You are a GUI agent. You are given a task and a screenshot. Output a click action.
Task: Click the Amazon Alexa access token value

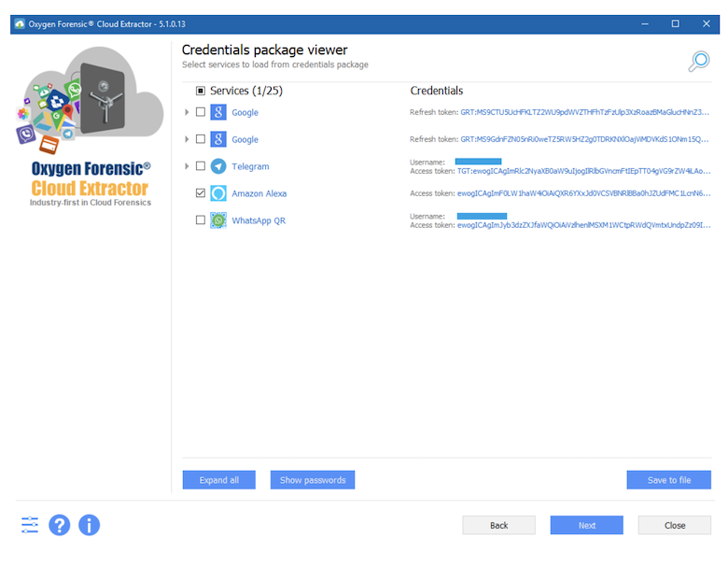click(584, 193)
